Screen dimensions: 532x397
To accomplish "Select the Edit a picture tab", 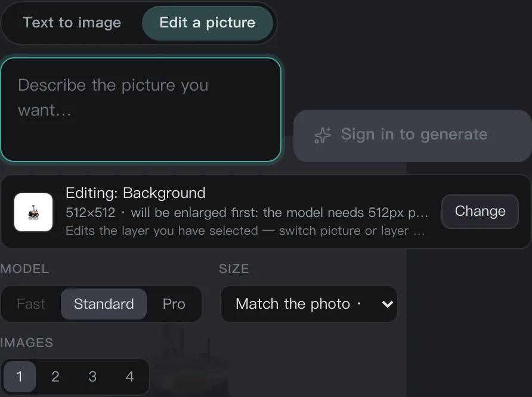I will (208, 23).
